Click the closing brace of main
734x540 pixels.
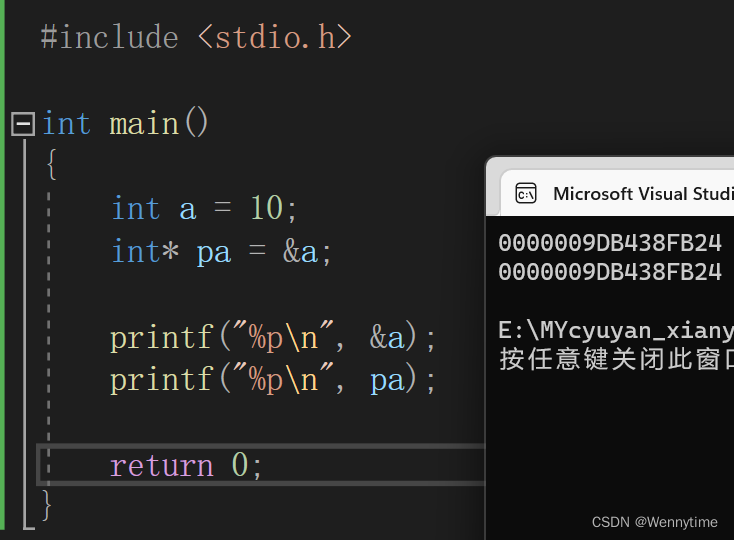[x=46, y=504]
